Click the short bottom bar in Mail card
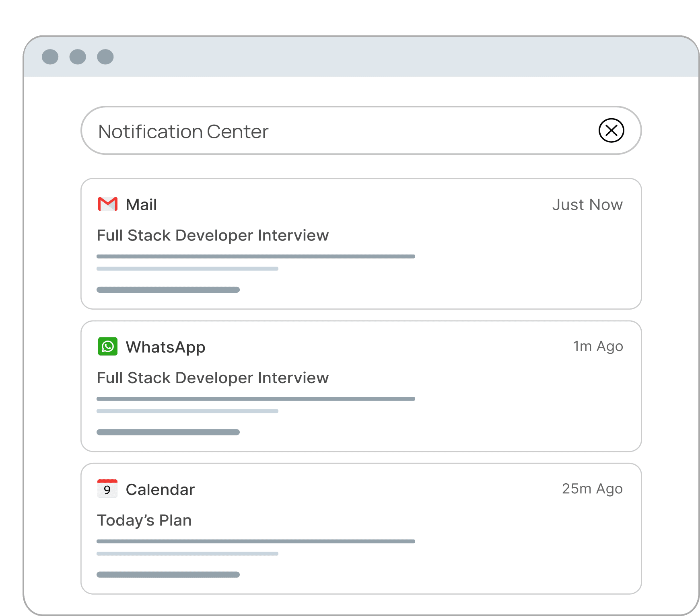Viewport: 700px width, 616px height. [168, 290]
